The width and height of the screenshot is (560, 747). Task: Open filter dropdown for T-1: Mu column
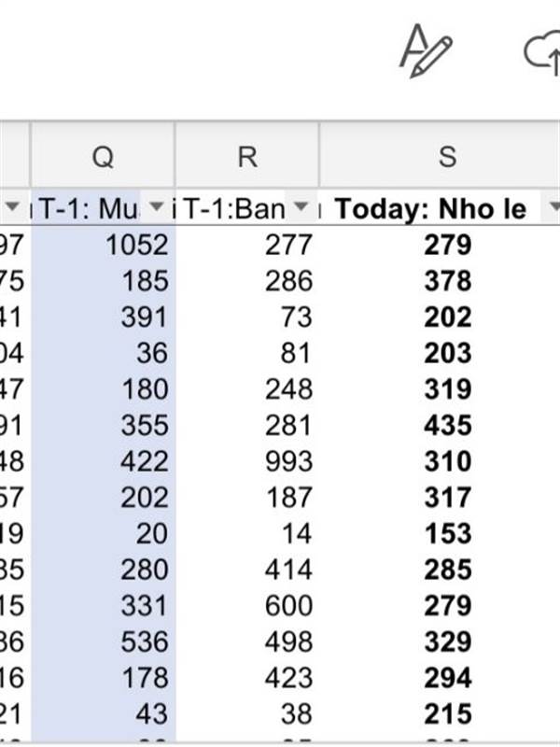157,207
